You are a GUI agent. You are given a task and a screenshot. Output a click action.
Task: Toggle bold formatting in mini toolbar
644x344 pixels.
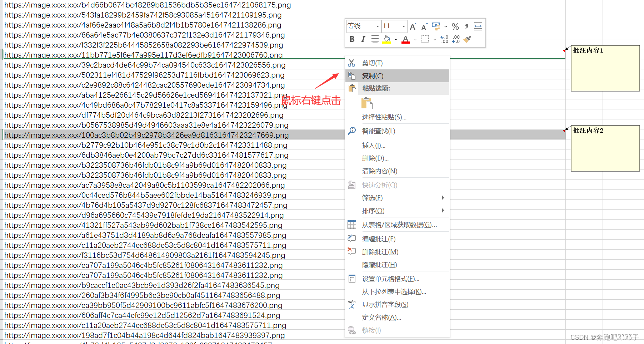[352, 39]
